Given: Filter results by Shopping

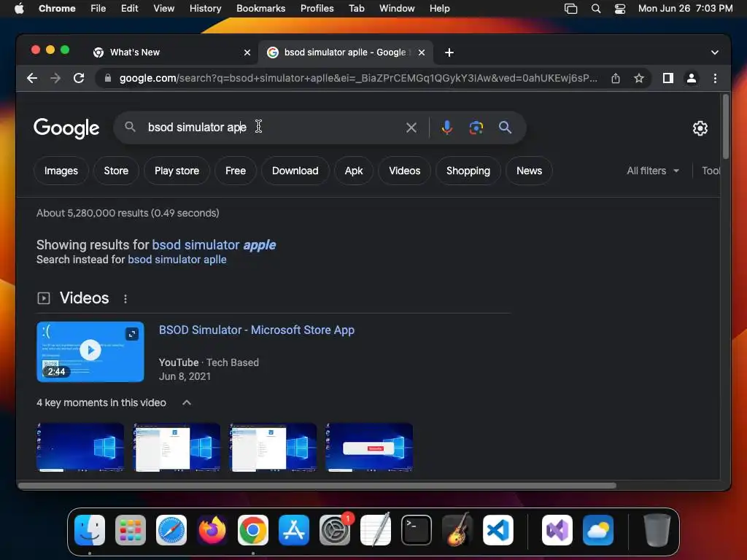Looking at the screenshot, I should [x=468, y=171].
